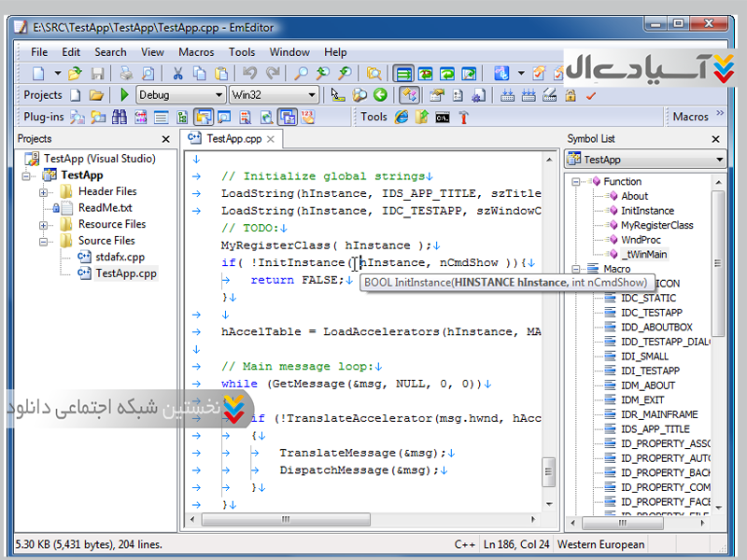Image resolution: width=747 pixels, height=560 pixels.
Task: Click the Undo arrow icon
Action: point(249,73)
